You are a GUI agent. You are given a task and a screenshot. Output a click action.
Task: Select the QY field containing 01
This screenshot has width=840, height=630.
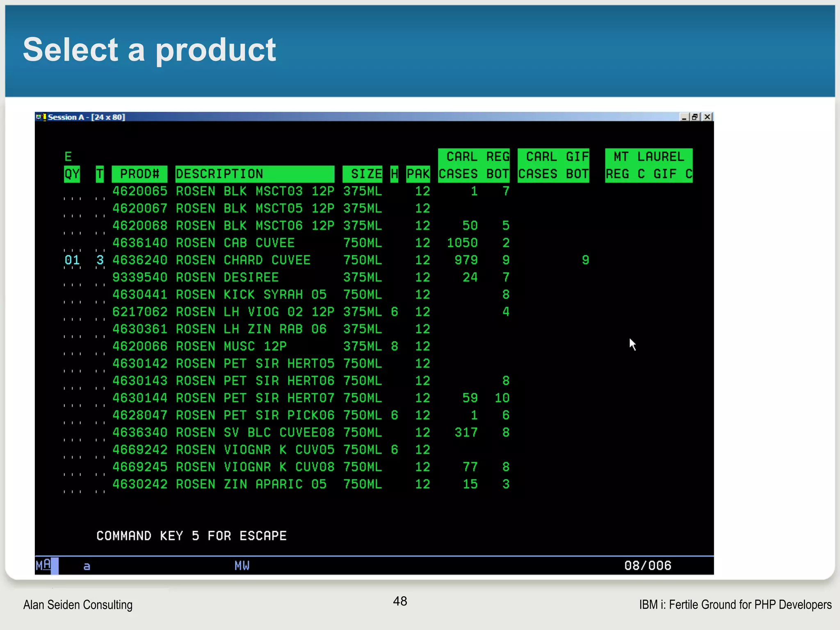(x=72, y=260)
